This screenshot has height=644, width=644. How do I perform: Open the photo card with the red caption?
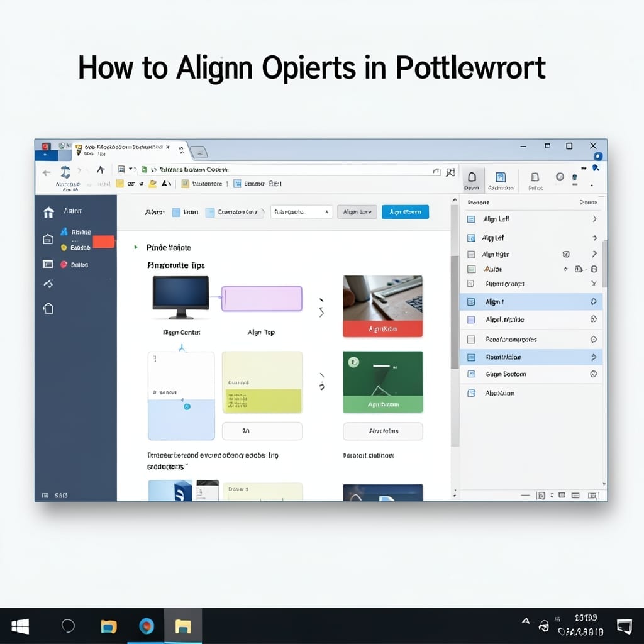point(383,306)
